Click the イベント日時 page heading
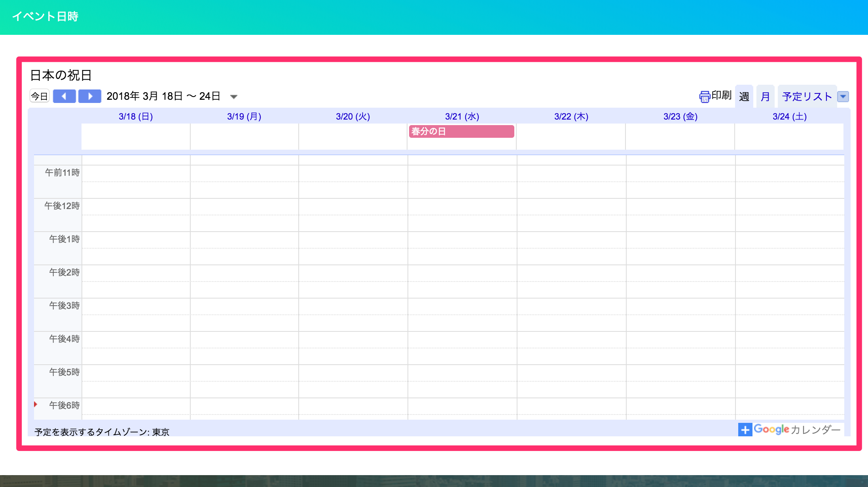The height and width of the screenshot is (487, 868). (45, 16)
